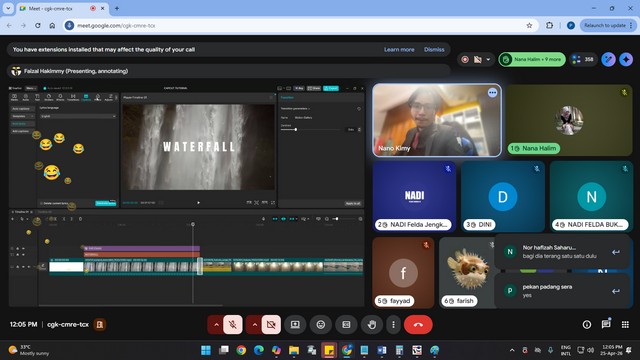The width and height of the screenshot is (640, 360).
Task: Open more options three-dot menu
Action: pyautogui.click(x=393, y=324)
